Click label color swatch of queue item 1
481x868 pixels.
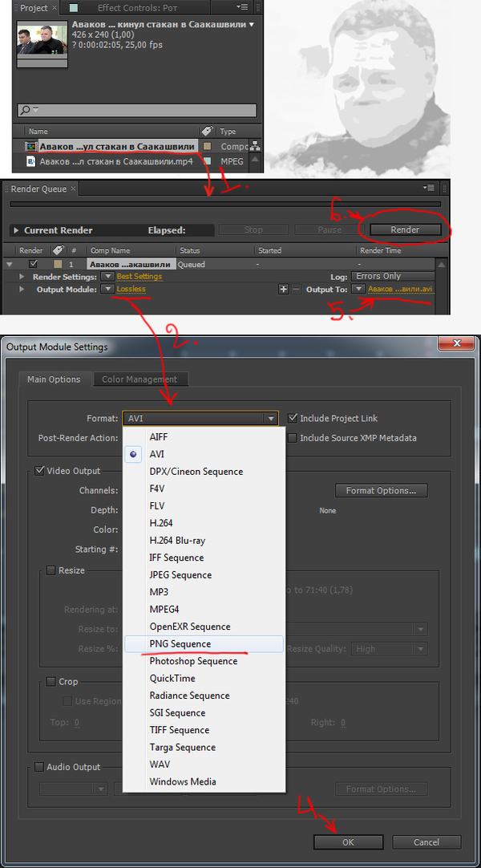[58, 265]
